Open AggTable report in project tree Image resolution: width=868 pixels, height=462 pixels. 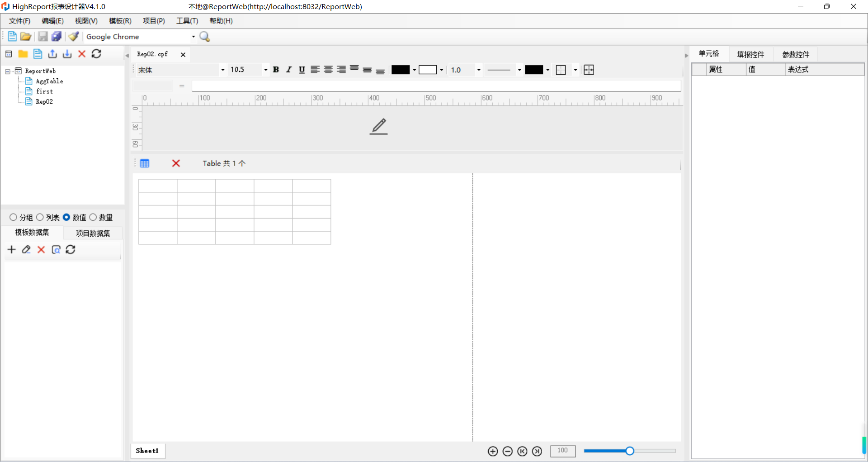click(x=49, y=81)
